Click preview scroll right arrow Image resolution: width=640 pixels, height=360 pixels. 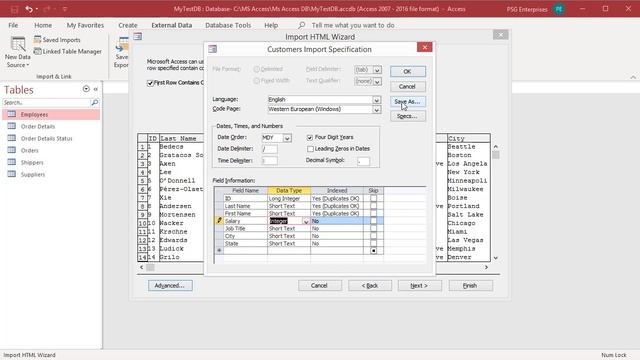point(486,267)
